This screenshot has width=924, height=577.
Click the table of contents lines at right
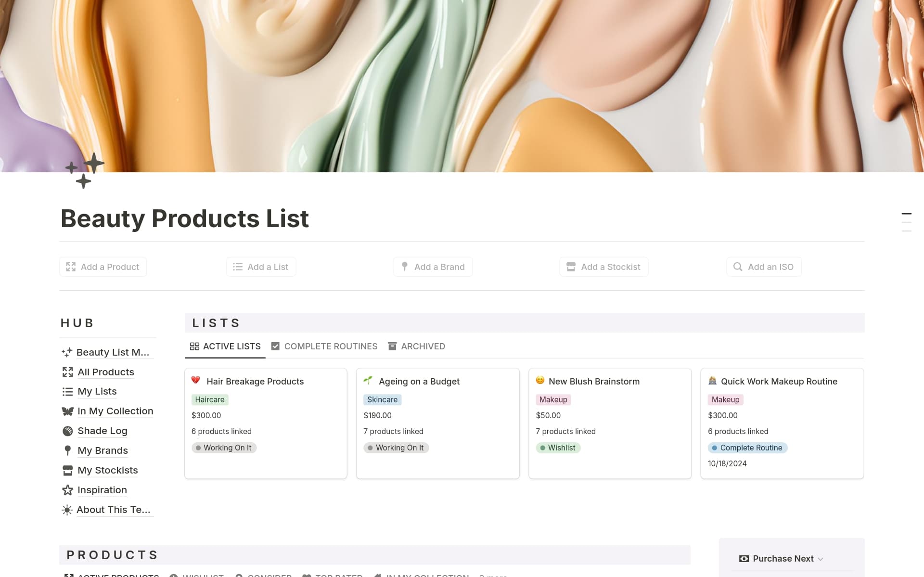coord(906,222)
